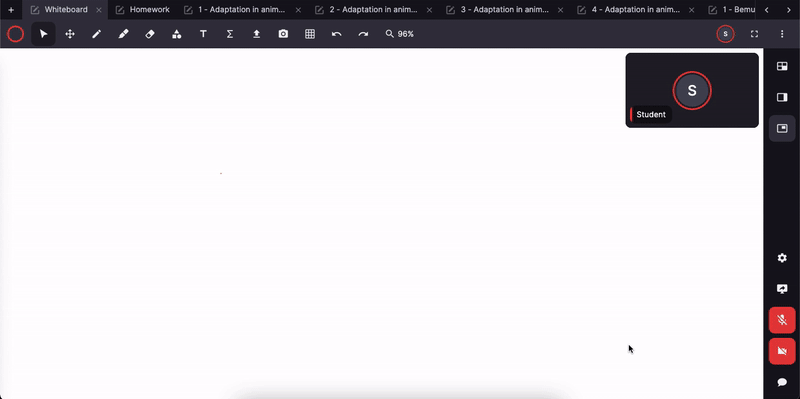
Task: Open the 96% zoom control
Action: [399, 34]
